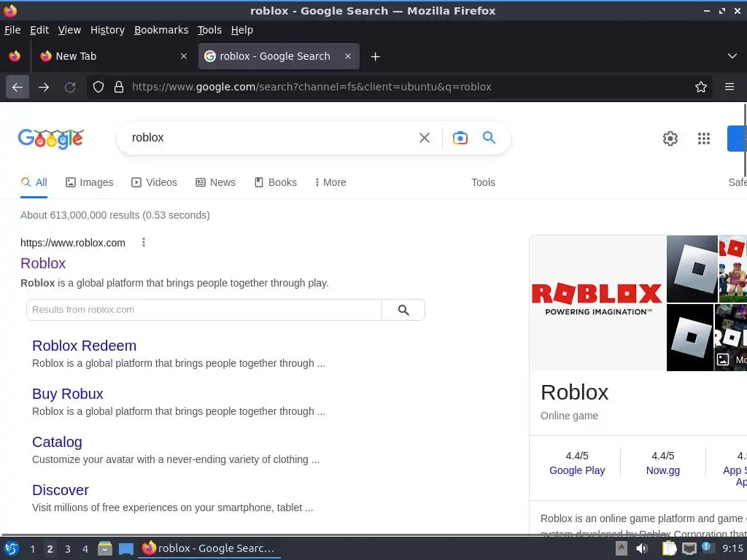Open the Tools menu in the menu bar

point(209,30)
